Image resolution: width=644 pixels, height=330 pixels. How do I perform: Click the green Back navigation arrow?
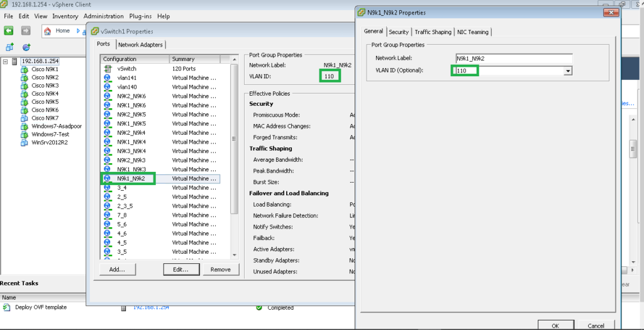tap(9, 31)
